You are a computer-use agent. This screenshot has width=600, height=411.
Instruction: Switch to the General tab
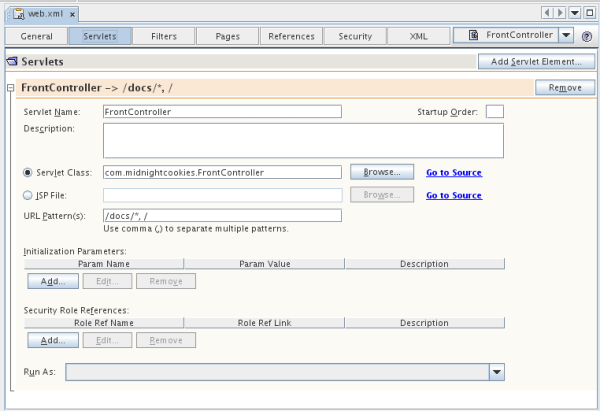pos(36,36)
